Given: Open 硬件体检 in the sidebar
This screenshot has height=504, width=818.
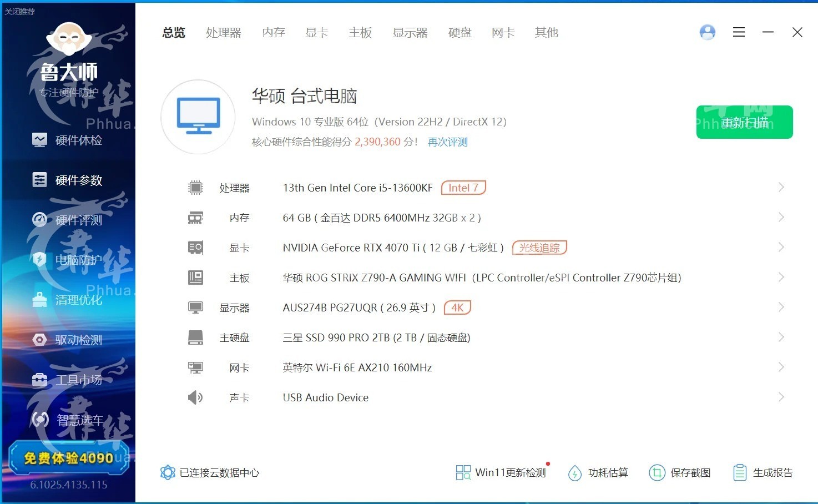Looking at the screenshot, I should click(x=68, y=140).
